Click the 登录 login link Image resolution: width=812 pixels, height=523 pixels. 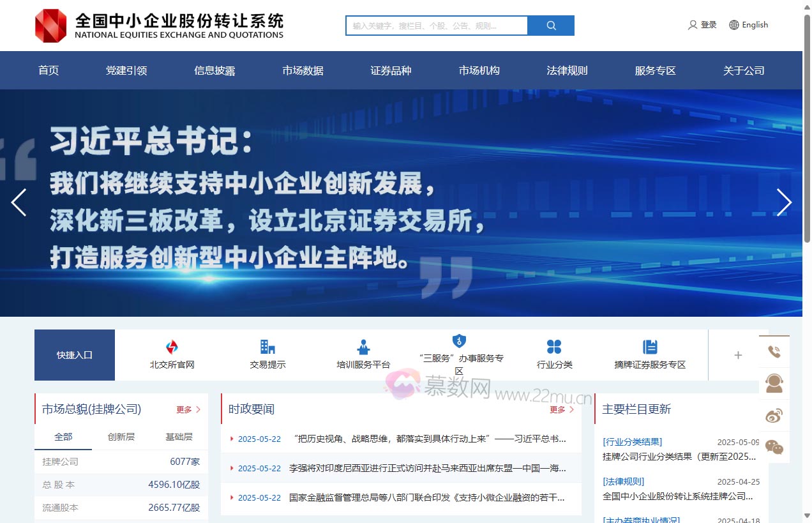(x=707, y=25)
